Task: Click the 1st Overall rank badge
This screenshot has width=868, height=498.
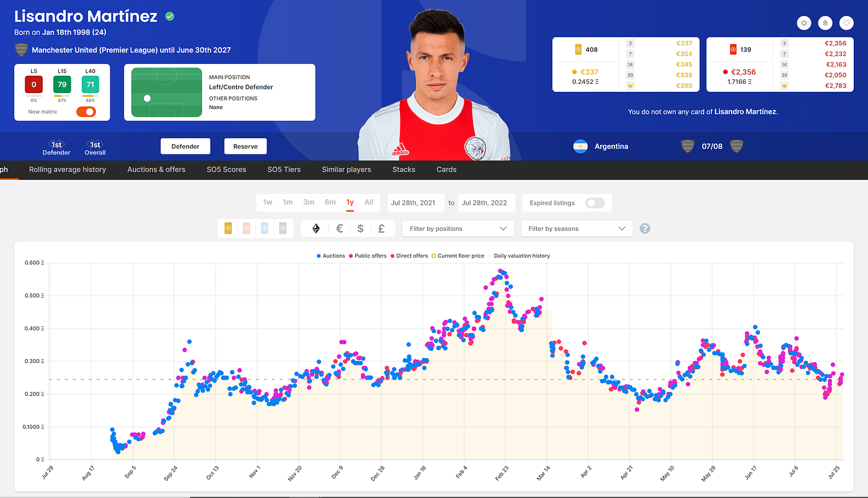Action: point(95,148)
